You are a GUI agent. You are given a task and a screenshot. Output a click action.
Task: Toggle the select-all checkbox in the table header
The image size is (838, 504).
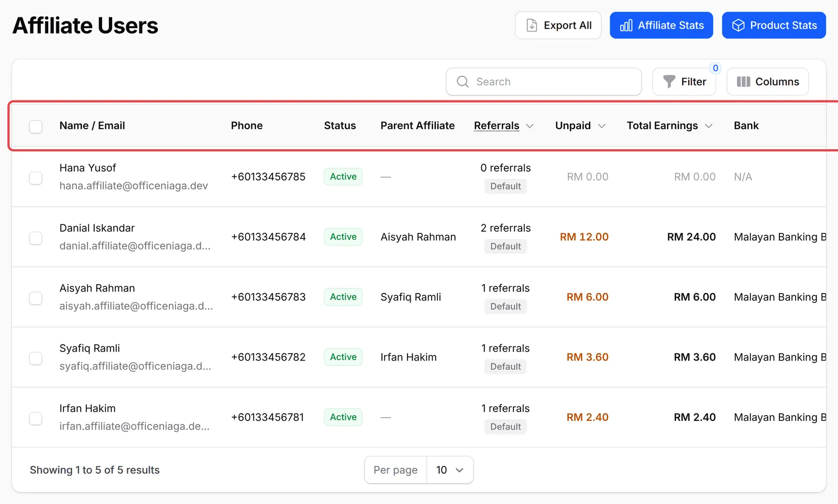point(36,126)
